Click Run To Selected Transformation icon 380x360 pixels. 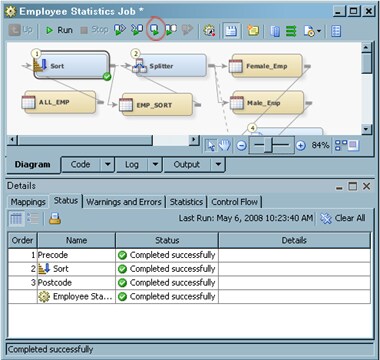[x=137, y=30]
